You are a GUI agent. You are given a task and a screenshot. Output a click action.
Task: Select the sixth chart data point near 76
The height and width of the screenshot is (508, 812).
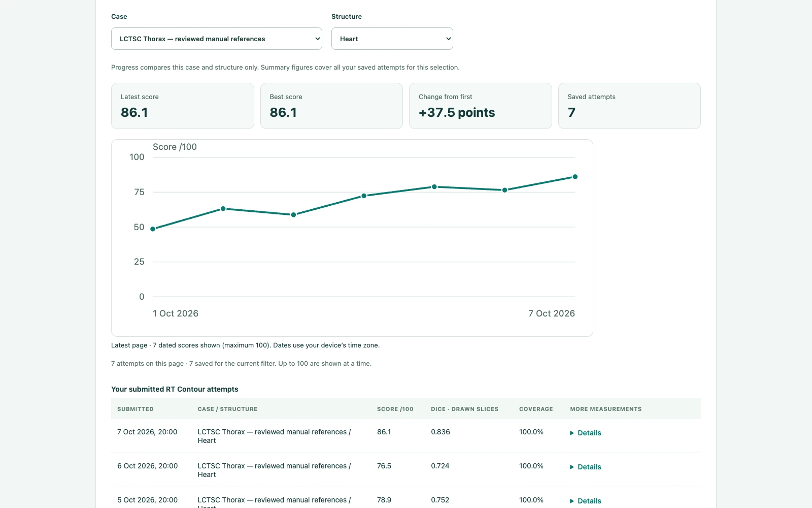pos(504,190)
